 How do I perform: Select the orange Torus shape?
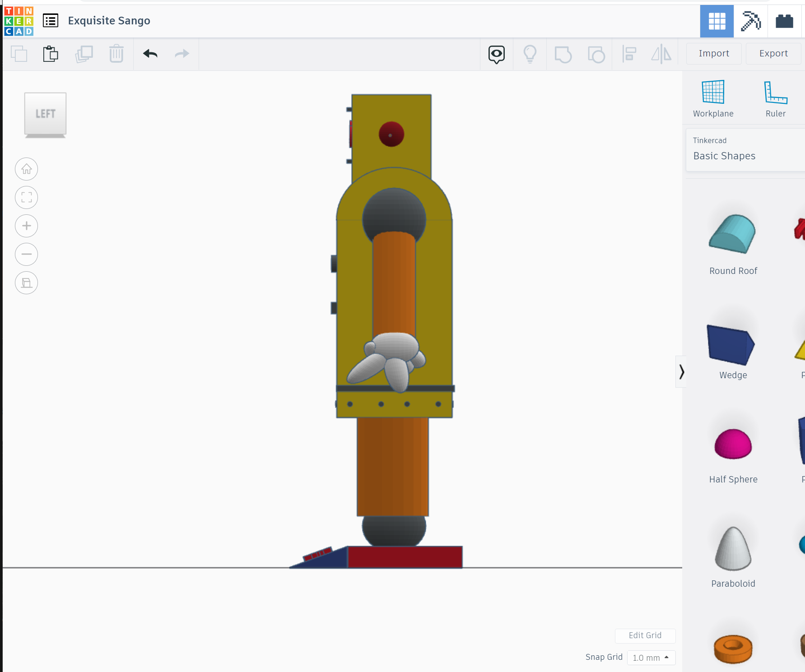(x=733, y=649)
